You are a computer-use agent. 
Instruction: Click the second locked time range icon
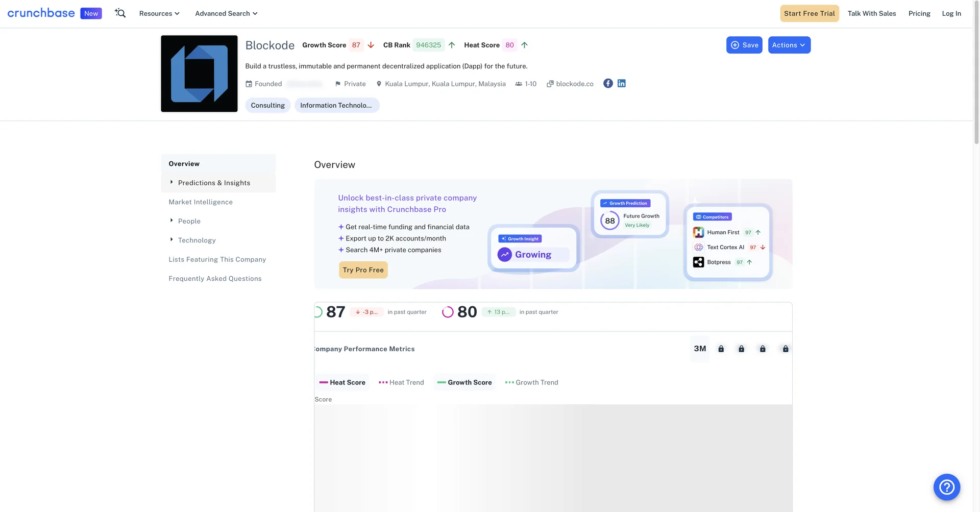742,349
